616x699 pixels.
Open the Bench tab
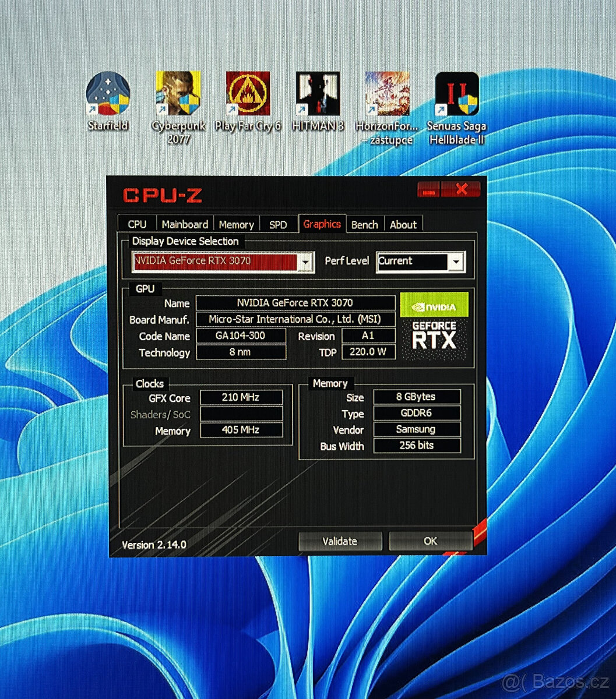[365, 224]
